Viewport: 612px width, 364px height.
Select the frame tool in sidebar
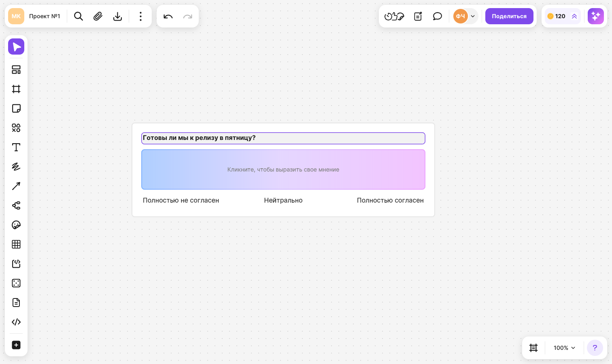pyautogui.click(x=16, y=89)
